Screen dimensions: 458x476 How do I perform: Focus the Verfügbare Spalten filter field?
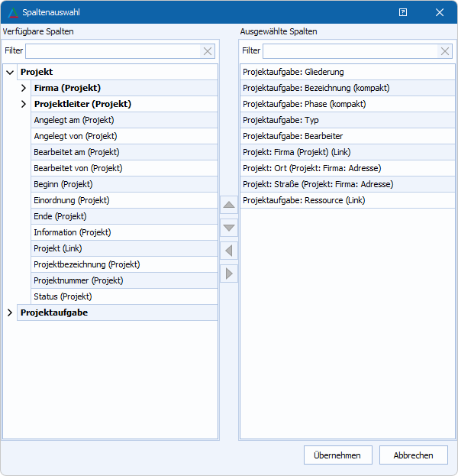(x=112, y=51)
